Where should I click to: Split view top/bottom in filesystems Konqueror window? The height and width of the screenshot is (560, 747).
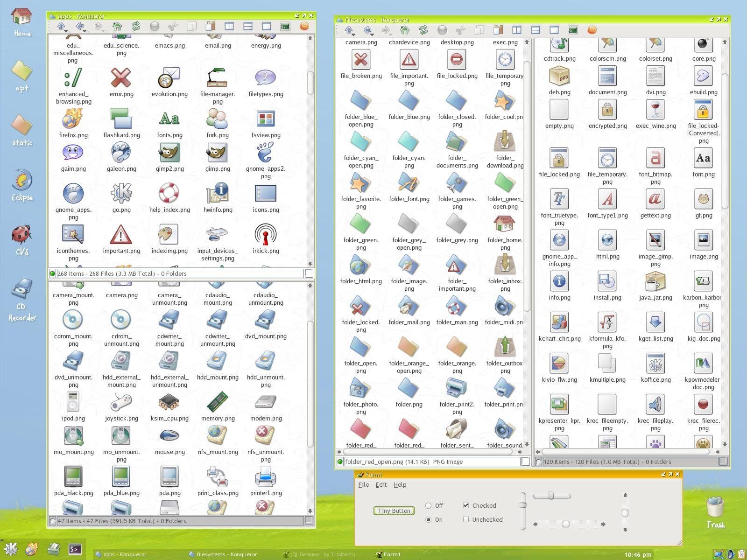point(536,30)
